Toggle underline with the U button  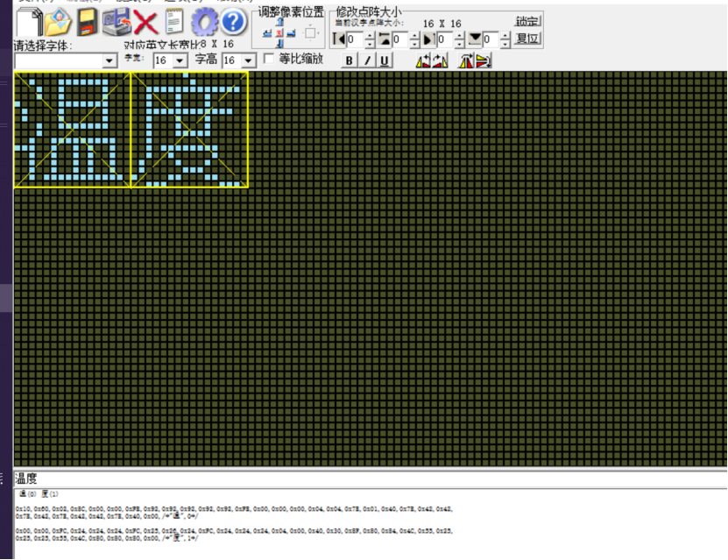tap(385, 60)
